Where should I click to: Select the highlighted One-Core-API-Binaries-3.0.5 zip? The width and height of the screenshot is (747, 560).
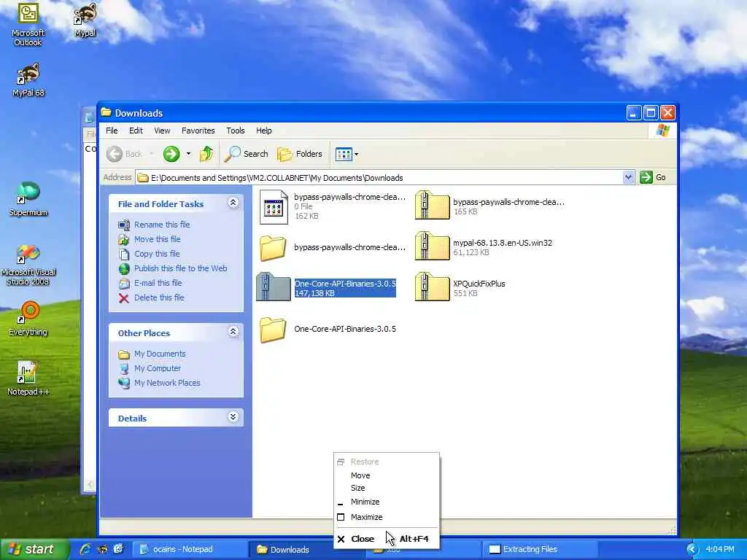[x=326, y=288]
